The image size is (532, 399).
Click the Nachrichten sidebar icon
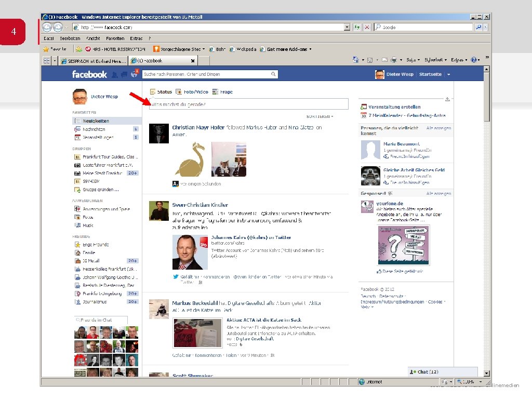click(x=77, y=129)
